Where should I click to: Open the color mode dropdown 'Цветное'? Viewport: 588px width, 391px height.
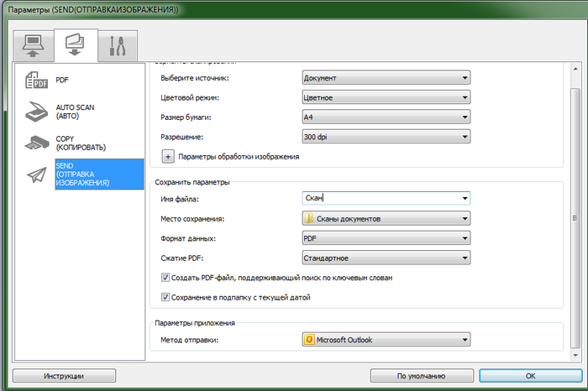coord(385,97)
